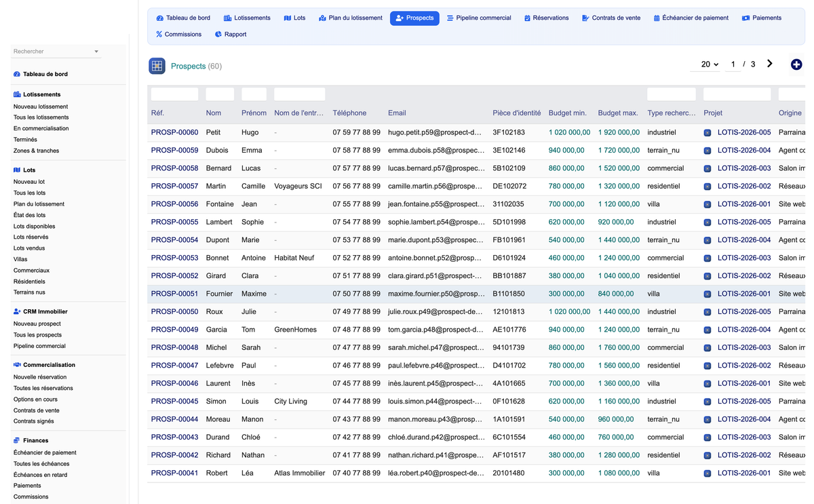
Task: Open En commercialisation in sidebar
Action: pos(41,128)
